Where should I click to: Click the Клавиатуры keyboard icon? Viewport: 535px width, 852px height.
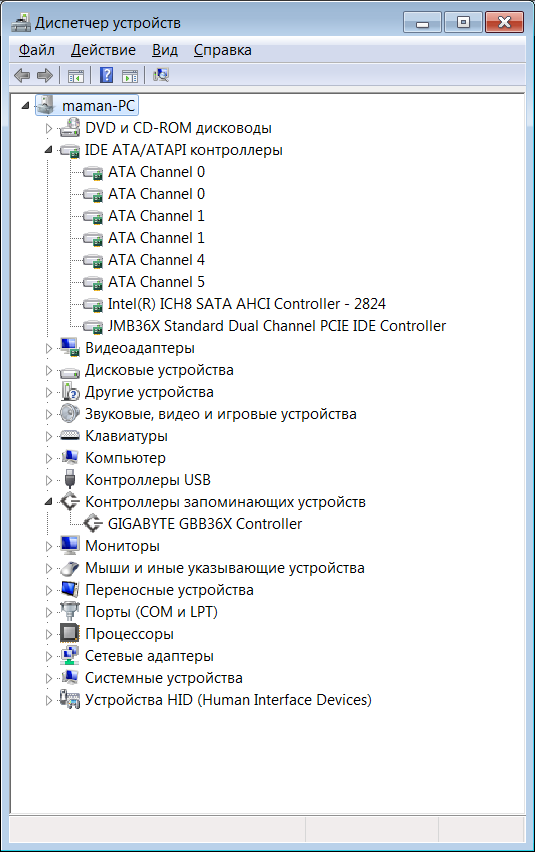(x=70, y=436)
